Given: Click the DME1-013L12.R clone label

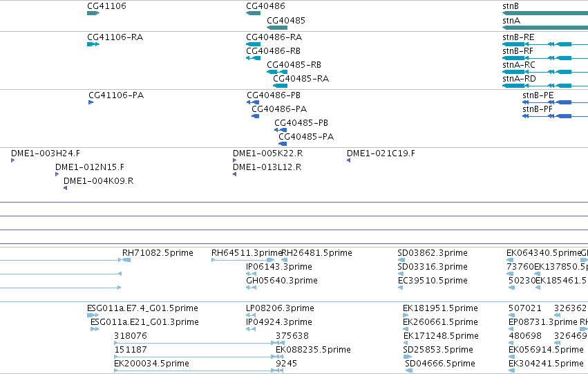Looking at the screenshot, I should point(267,167).
